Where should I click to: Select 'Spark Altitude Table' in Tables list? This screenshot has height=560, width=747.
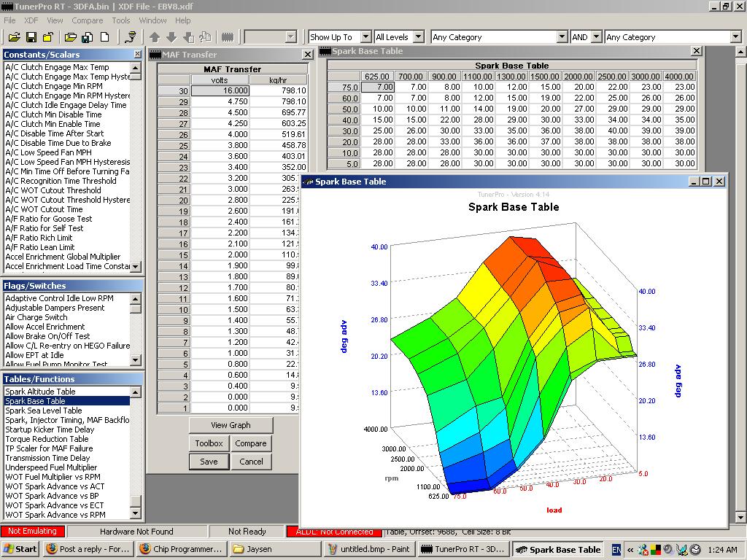click(x=41, y=392)
